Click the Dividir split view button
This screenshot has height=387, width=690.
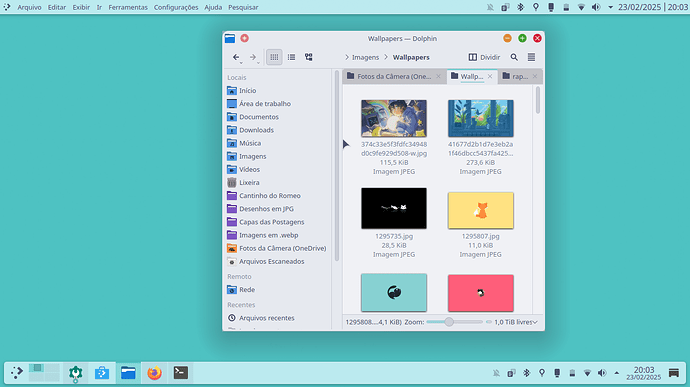[x=484, y=57]
